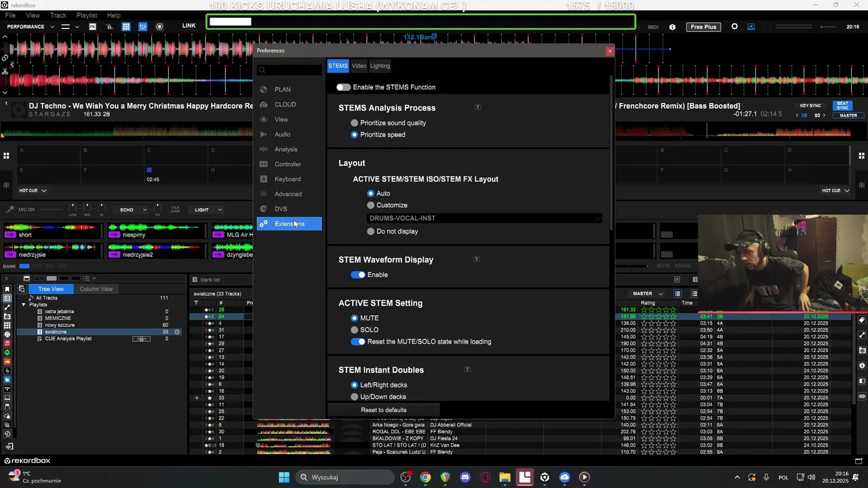Click the BEAT SYNC button

click(x=842, y=106)
